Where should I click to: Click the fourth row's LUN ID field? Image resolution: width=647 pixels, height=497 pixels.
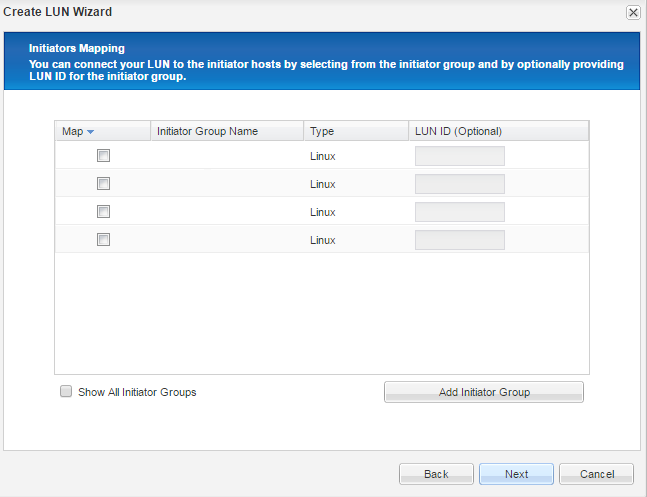[459, 240]
